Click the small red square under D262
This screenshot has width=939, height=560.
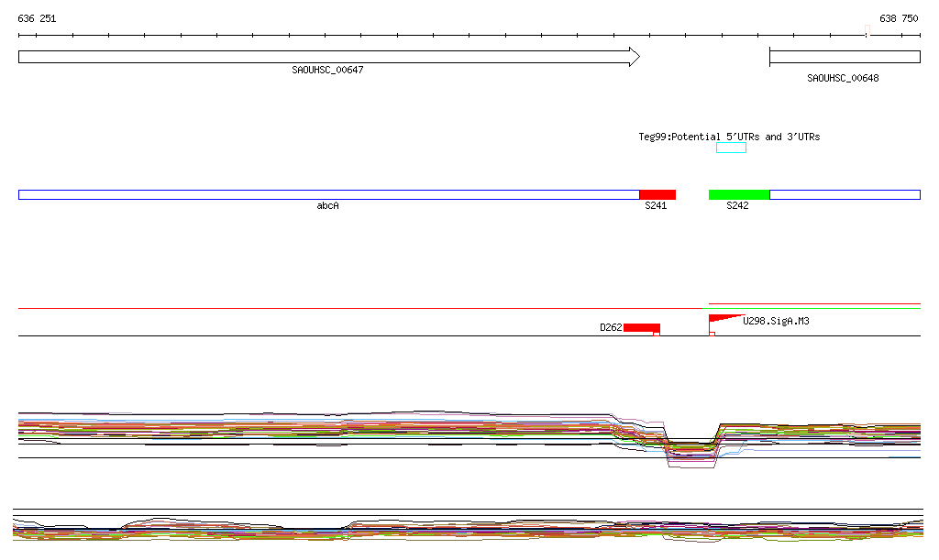656,335
